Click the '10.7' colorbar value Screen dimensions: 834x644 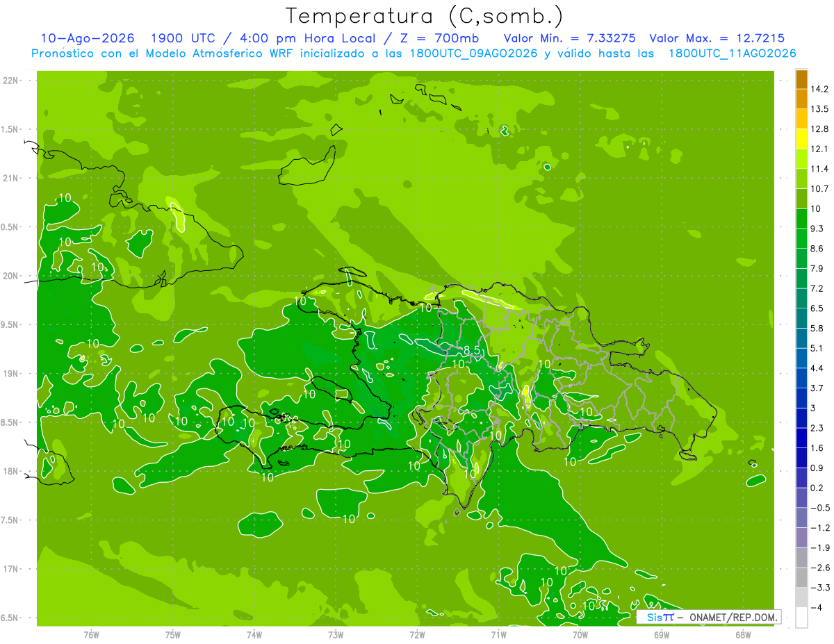(820, 188)
